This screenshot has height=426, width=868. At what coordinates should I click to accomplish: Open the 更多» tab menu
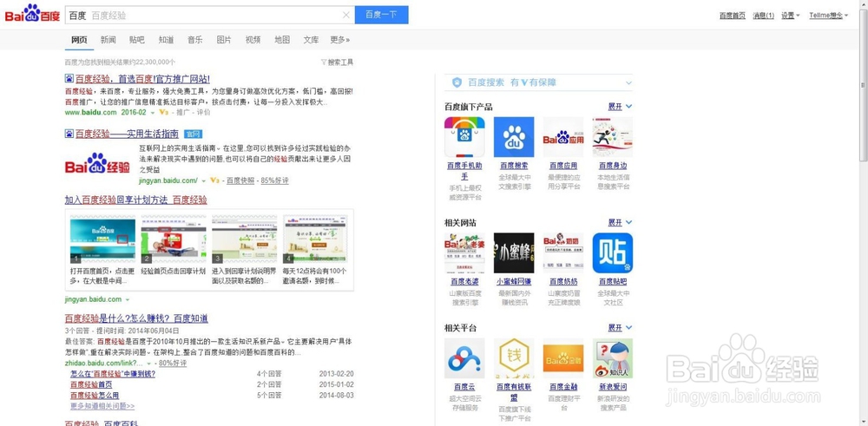click(340, 40)
